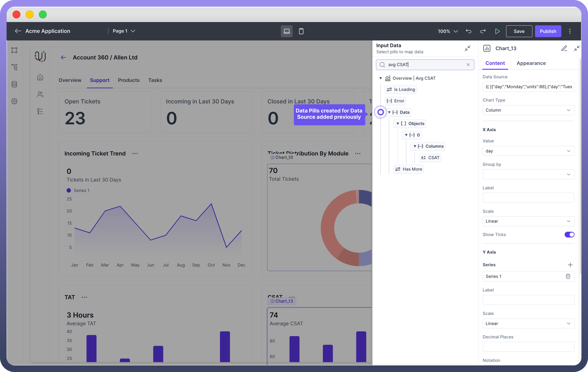Clear the avg CSAT search field
The width and height of the screenshot is (588, 372).
(468, 65)
